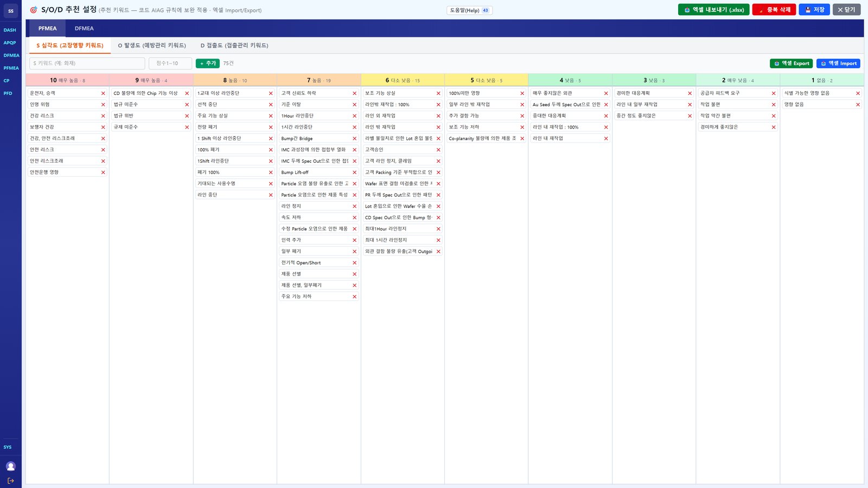Viewport: 868px width, 488px height.
Task: Click the user profile avatar icon
Action: point(10,466)
